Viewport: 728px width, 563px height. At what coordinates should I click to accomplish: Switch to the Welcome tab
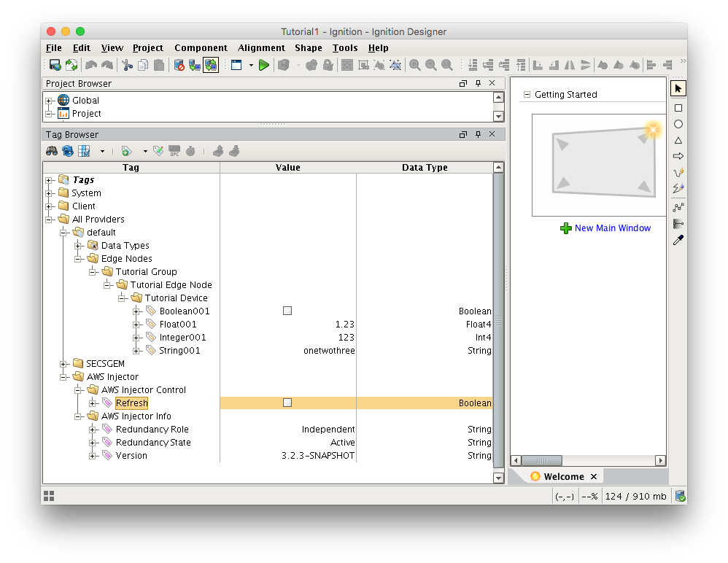tap(562, 477)
